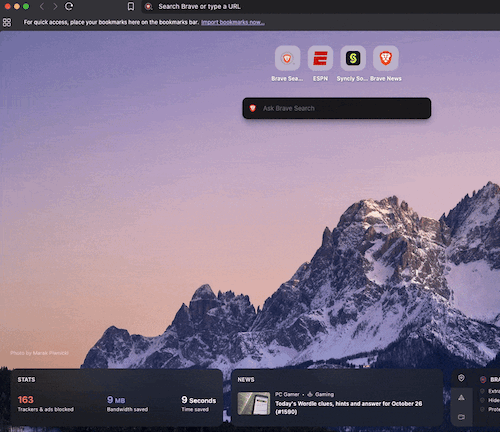This screenshot has height=432, width=500.
Task: Select the video call icon in the widget switcher
Action: tap(461, 417)
